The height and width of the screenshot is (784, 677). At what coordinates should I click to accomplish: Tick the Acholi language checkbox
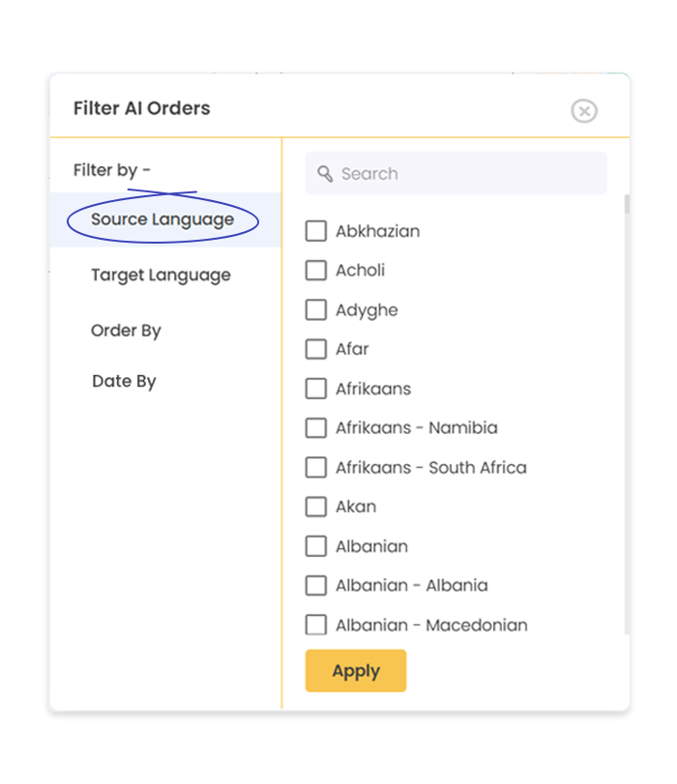point(315,271)
